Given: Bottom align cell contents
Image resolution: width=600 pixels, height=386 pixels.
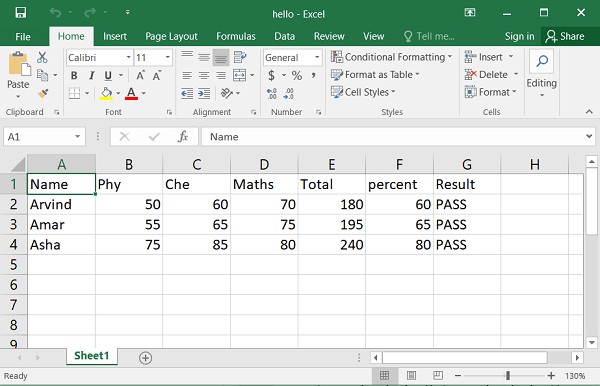Looking at the screenshot, I should point(221,57).
